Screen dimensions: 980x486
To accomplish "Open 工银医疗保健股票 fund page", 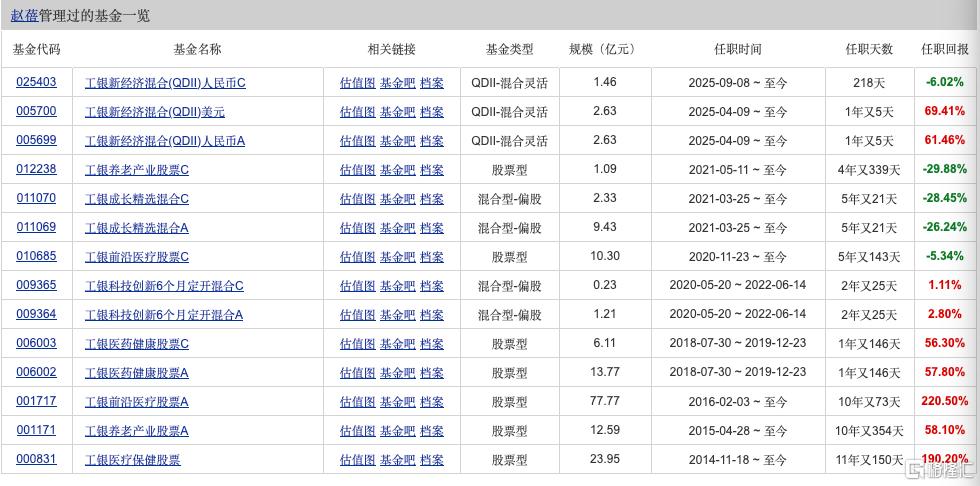I will coord(132,460).
